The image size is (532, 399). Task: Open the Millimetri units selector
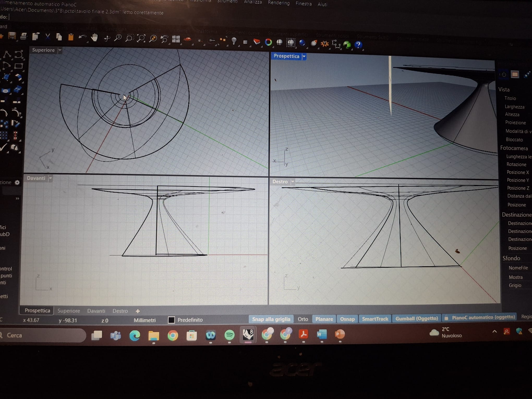coord(145,320)
